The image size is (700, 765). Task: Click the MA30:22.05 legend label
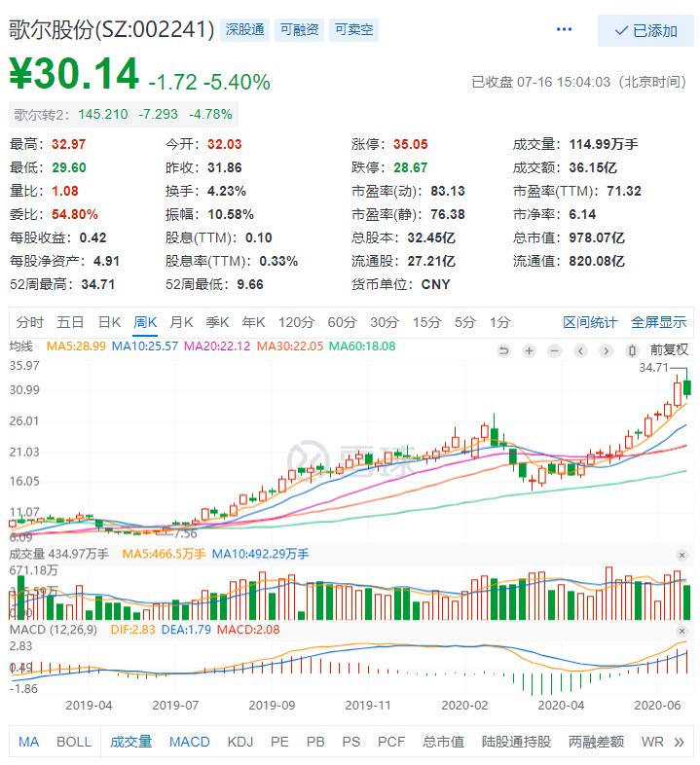[290, 346]
